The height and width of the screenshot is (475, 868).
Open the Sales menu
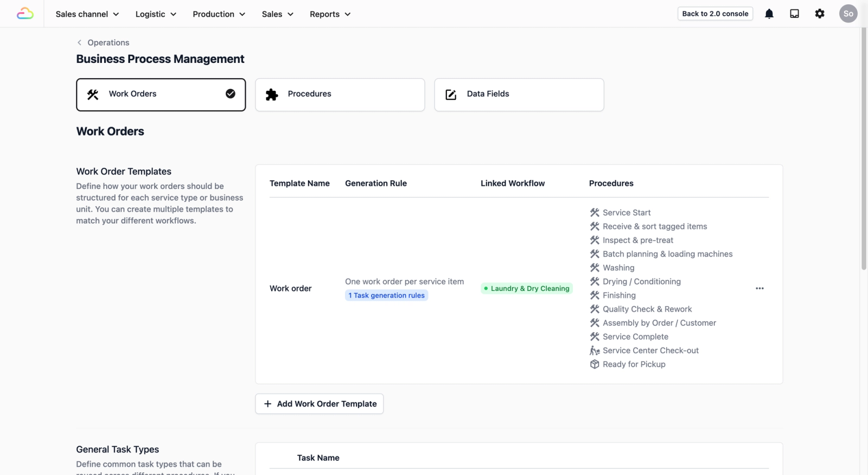[277, 14]
